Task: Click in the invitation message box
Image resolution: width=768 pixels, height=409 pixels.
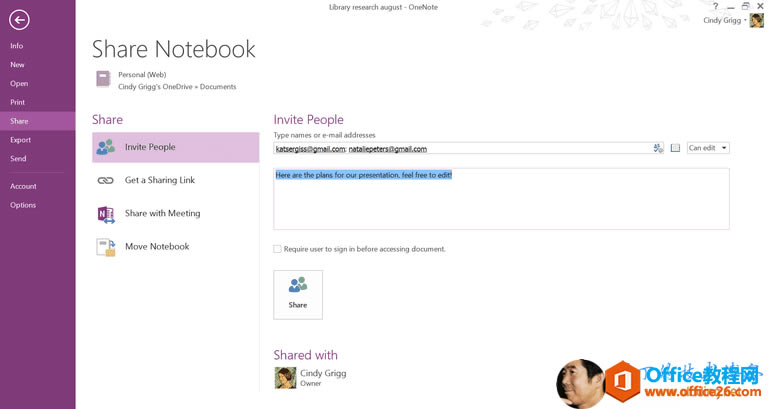Action: (501, 199)
